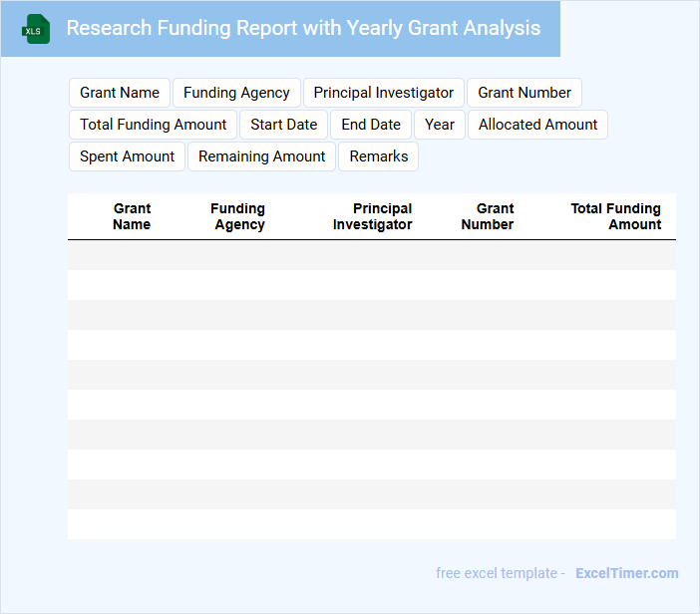700x614 pixels.
Task: Click the report title heading text
Action: pos(303,29)
